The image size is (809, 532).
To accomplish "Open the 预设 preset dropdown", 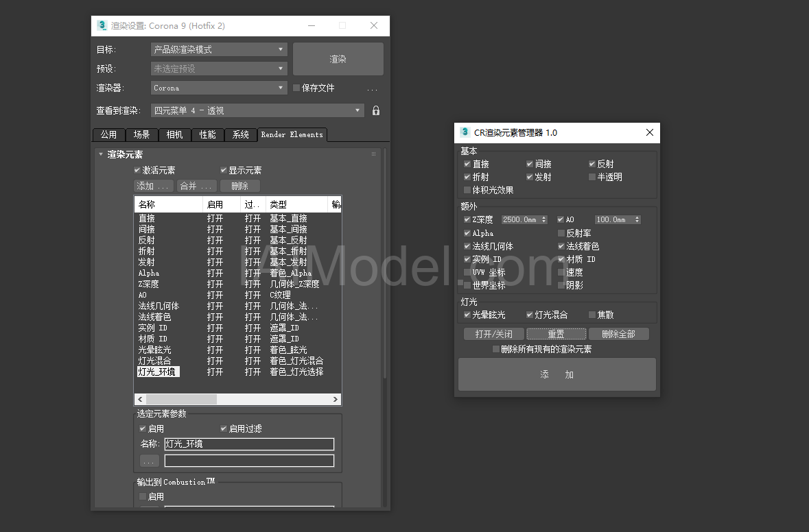I will 219,69.
